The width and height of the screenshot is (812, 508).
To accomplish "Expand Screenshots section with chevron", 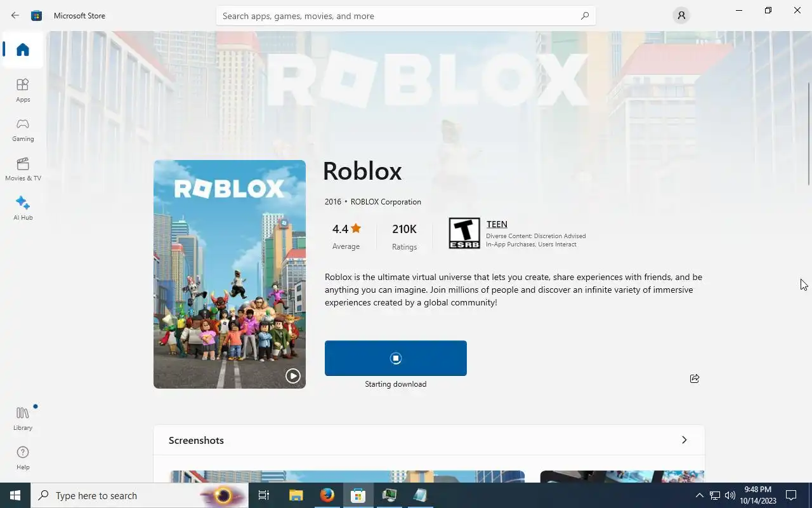I will tap(684, 440).
